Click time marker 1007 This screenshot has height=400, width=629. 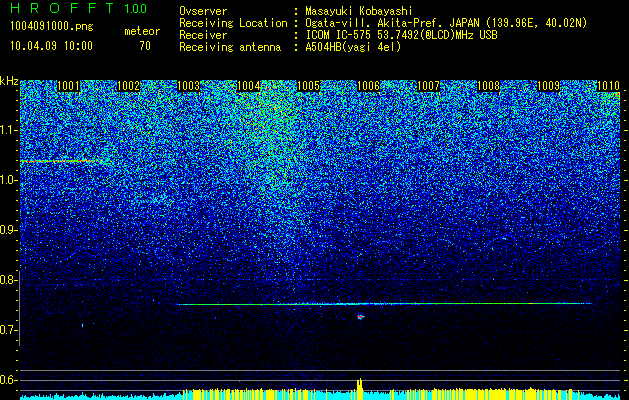coord(428,86)
